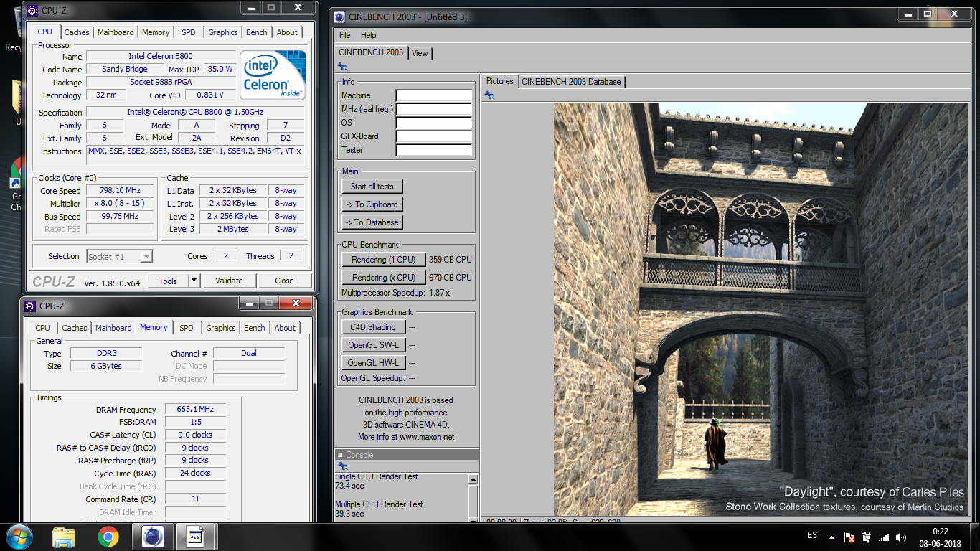Click the CPU-Z title bar icon of top window
The width and height of the screenshot is (980, 551).
pyautogui.click(x=31, y=10)
